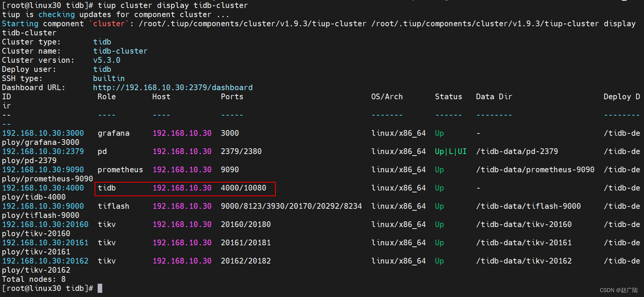Viewport: 644px width, 297px height.
Task: Click the data dir /tidb-data/tiflash-9000
Action: tap(528, 206)
